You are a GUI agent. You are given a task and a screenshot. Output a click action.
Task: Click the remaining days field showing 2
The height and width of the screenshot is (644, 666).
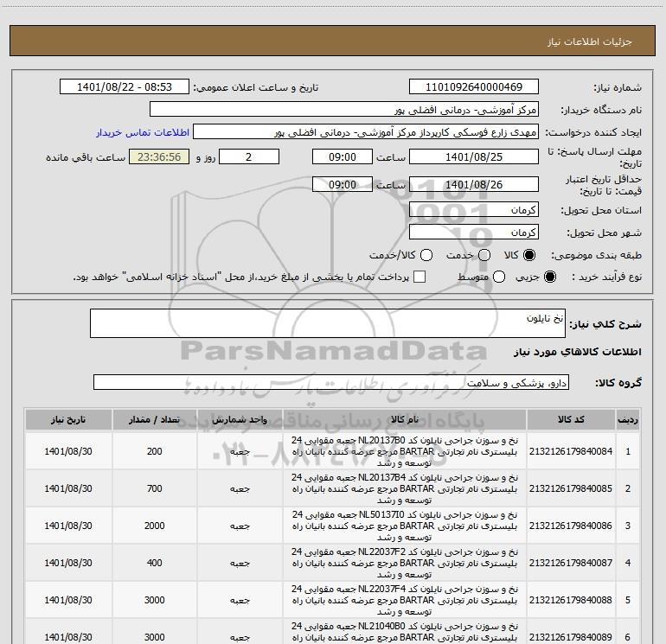click(x=249, y=157)
